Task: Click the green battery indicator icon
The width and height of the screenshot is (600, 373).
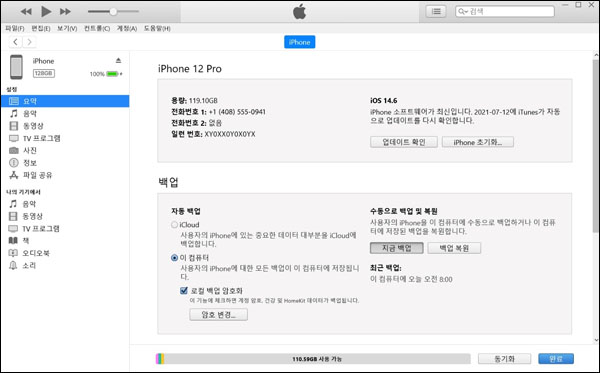Action: coord(112,74)
